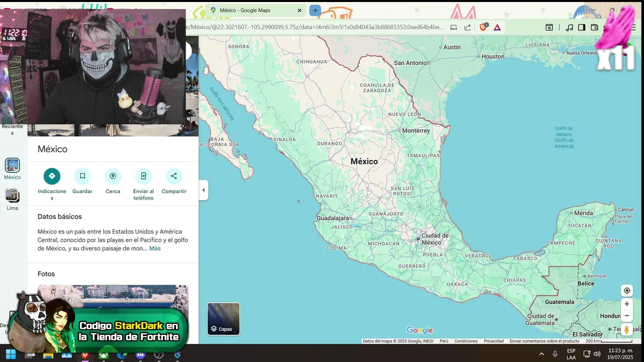The width and height of the screenshot is (644, 362).
Task: Click the Datos básicos heading
Action: pyautogui.click(x=59, y=217)
